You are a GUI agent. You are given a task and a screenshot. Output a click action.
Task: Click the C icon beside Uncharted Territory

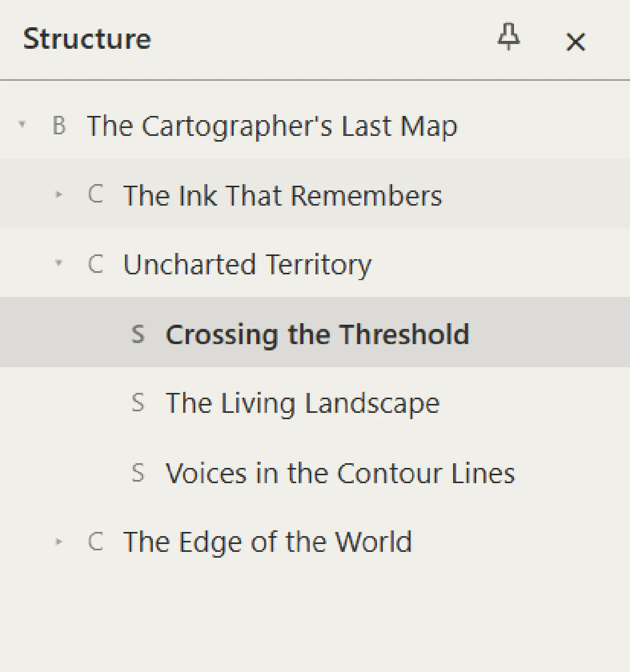coord(95,263)
